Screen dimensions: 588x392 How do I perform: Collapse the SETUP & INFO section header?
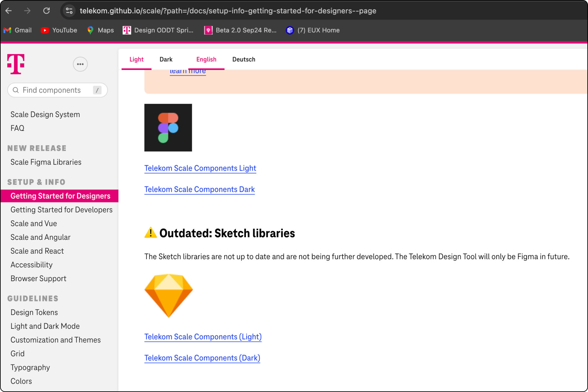(x=36, y=182)
